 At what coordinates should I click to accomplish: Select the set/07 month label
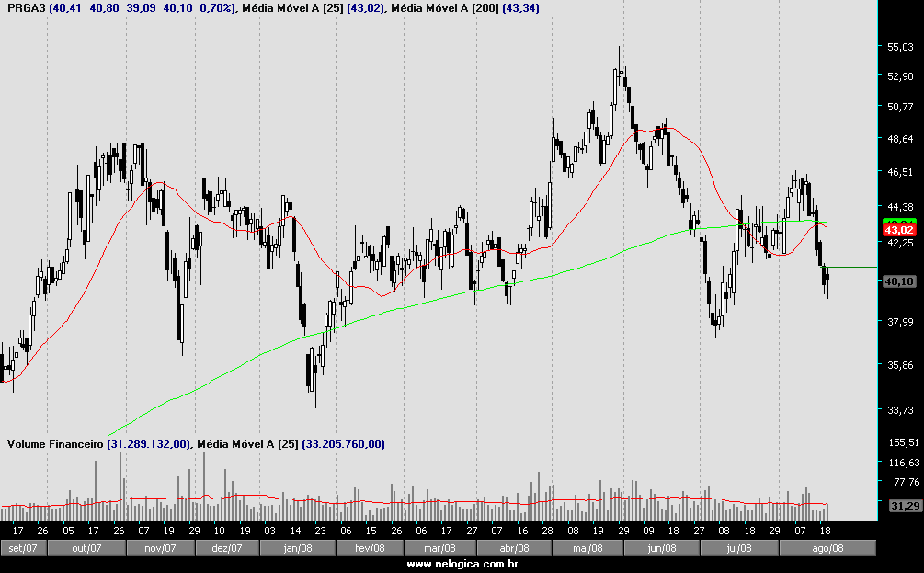tap(24, 548)
